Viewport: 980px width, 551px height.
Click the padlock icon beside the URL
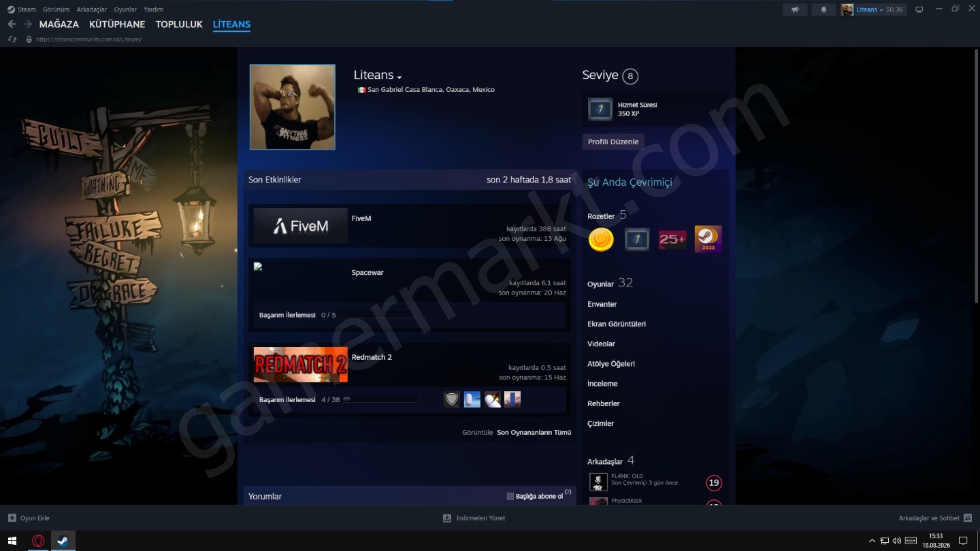tap(29, 39)
